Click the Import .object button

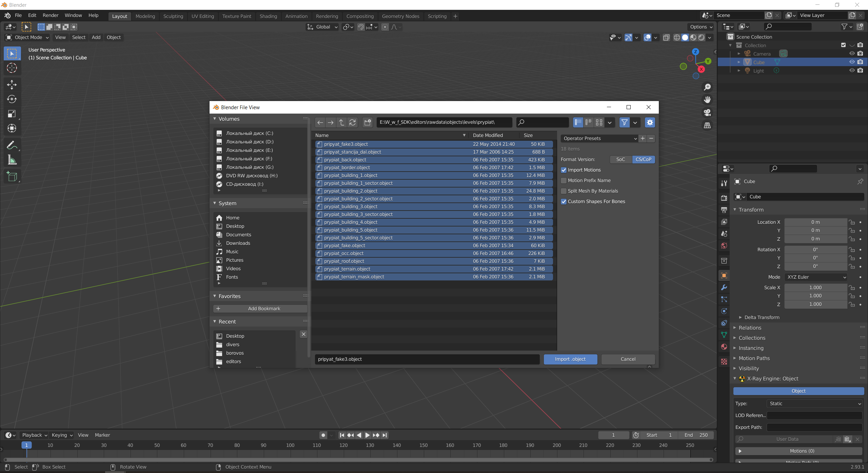pyautogui.click(x=570, y=359)
